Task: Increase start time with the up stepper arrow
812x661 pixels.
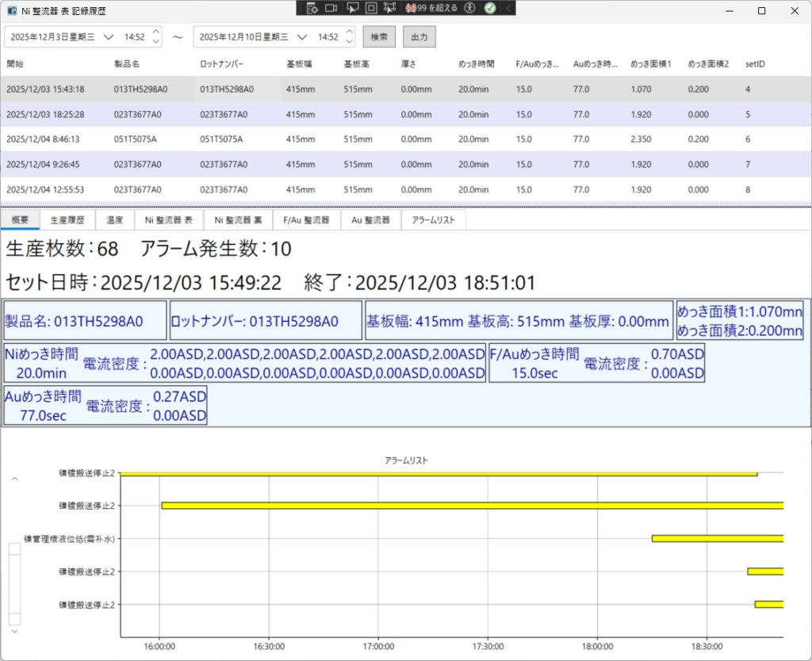Action: tap(155, 32)
